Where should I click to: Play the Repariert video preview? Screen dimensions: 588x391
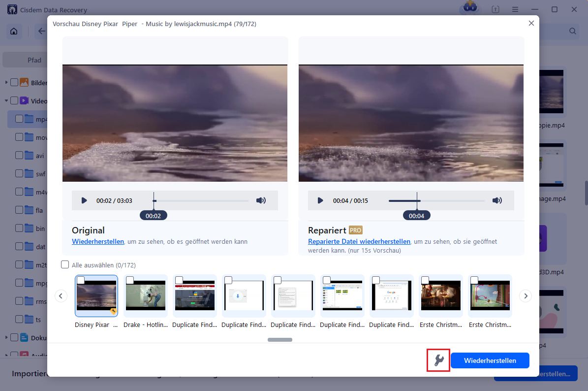tap(320, 200)
